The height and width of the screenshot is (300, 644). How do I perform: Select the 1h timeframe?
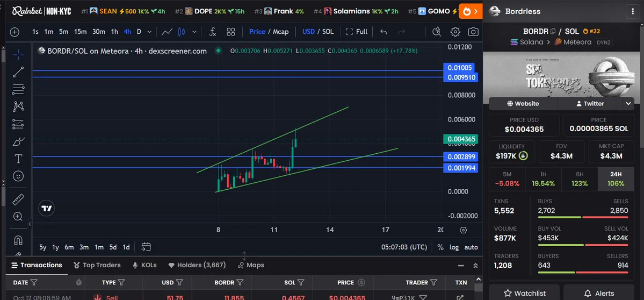pyautogui.click(x=114, y=32)
